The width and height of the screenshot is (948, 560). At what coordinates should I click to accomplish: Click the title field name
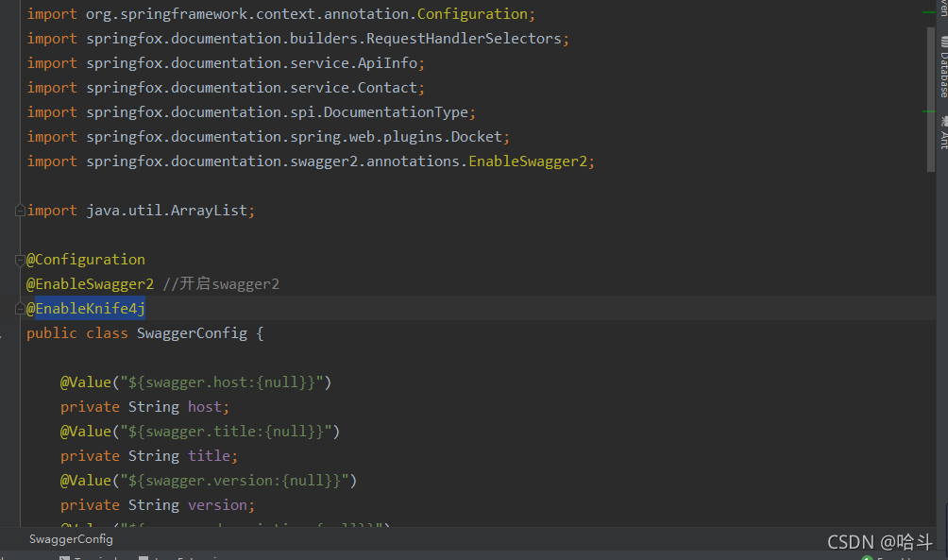[209, 456]
